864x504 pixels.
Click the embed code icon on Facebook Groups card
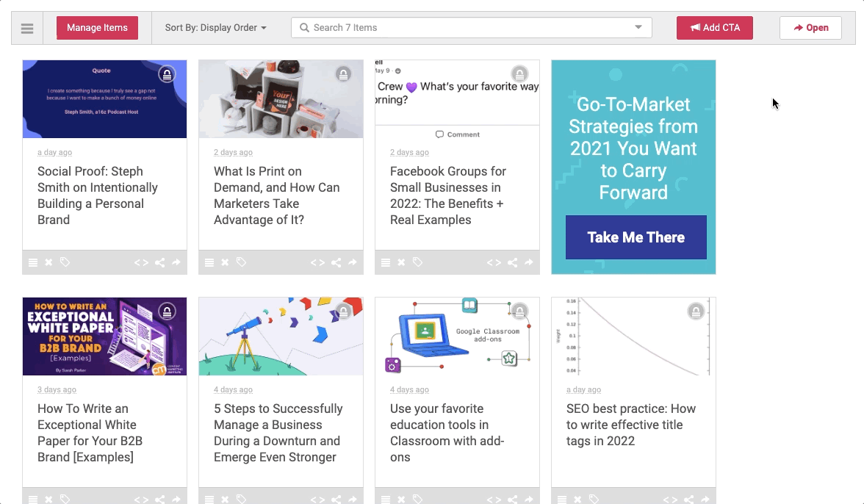point(494,262)
